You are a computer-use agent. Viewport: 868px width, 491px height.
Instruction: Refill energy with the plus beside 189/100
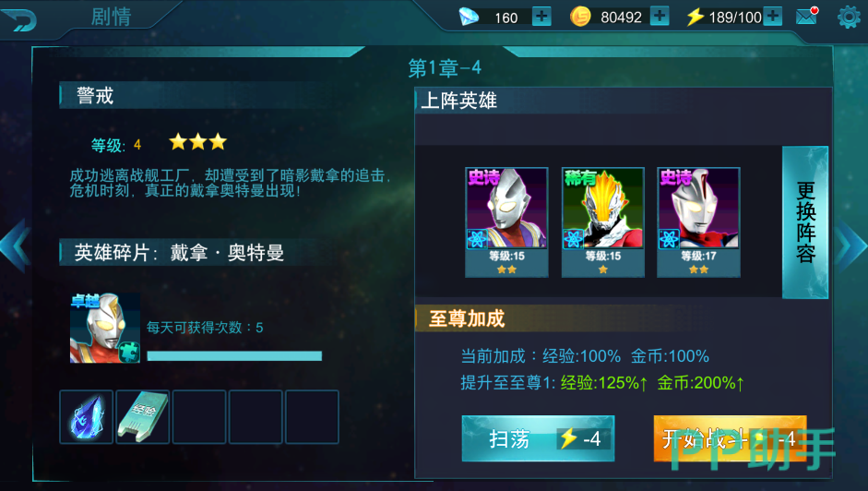pos(772,16)
